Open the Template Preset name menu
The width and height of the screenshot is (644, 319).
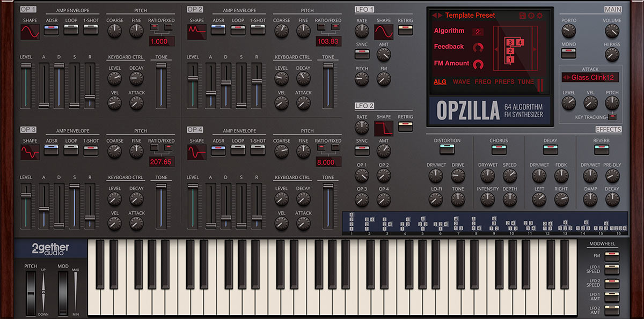click(x=470, y=16)
